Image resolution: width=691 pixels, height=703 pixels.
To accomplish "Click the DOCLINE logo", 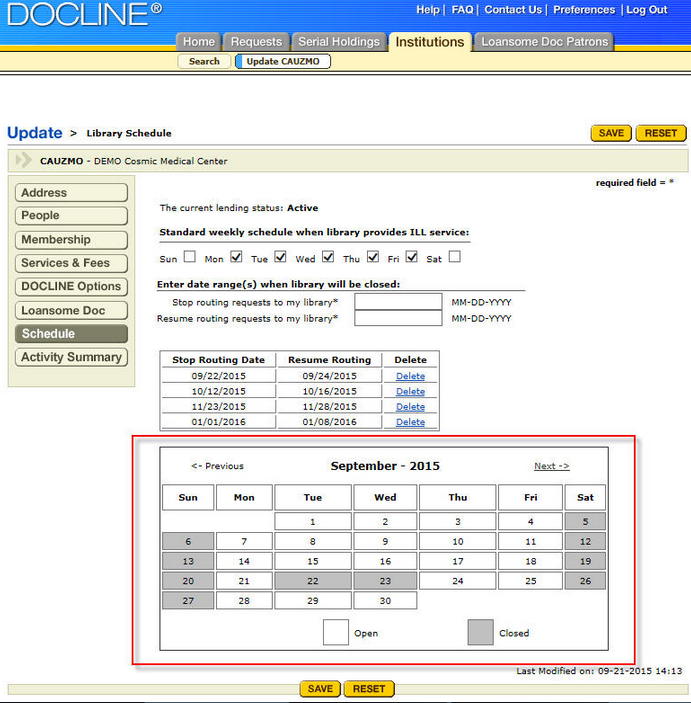I will (84, 14).
